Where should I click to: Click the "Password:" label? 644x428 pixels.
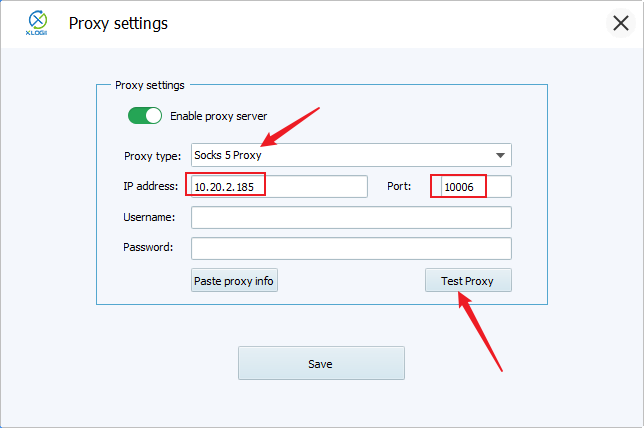click(149, 247)
